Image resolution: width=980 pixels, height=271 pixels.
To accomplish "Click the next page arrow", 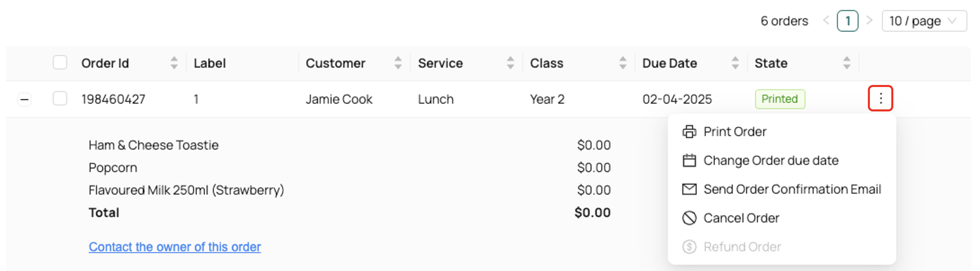I will (869, 20).
